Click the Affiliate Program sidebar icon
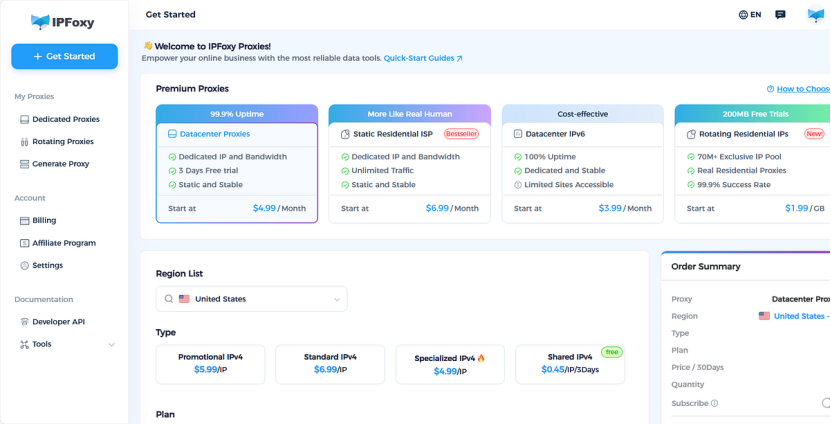The height and width of the screenshot is (424, 831). (x=24, y=243)
